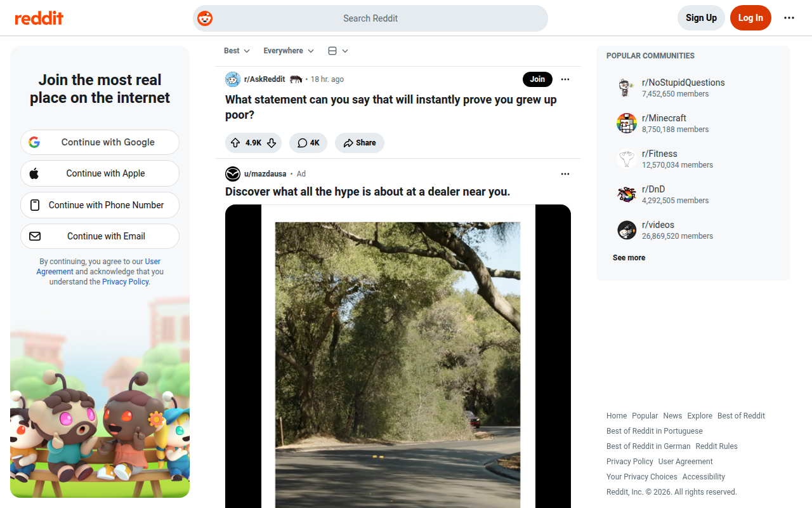Viewport: 812px width, 508px height.
Task: Expand the Everywhere location dropdown
Action: pos(289,51)
